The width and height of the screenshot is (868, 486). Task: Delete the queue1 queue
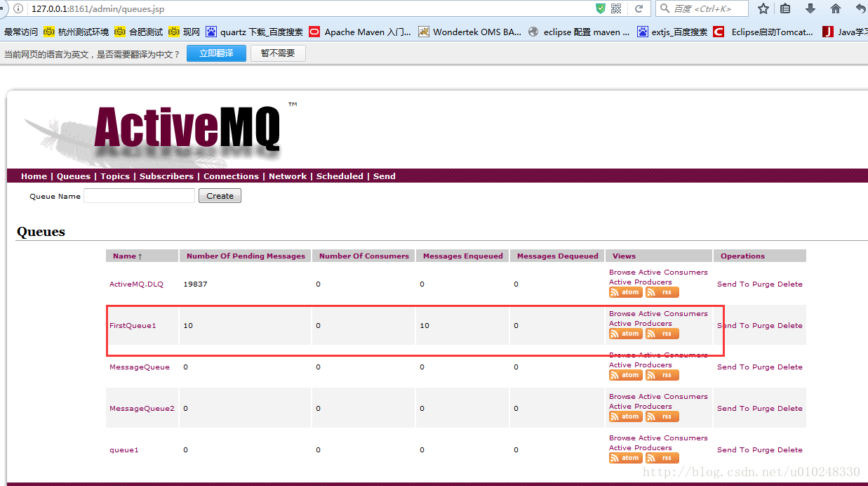pyautogui.click(x=790, y=450)
